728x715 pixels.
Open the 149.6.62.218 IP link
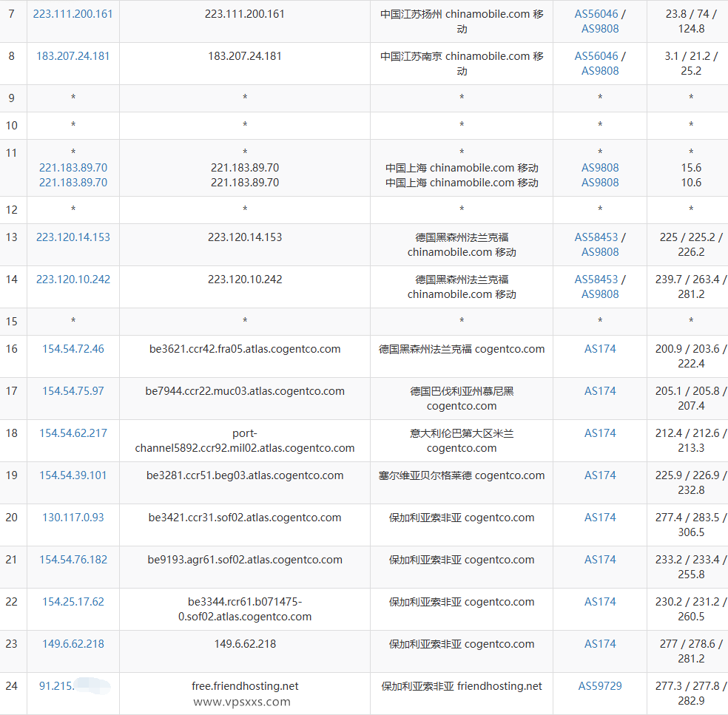pyautogui.click(x=73, y=644)
